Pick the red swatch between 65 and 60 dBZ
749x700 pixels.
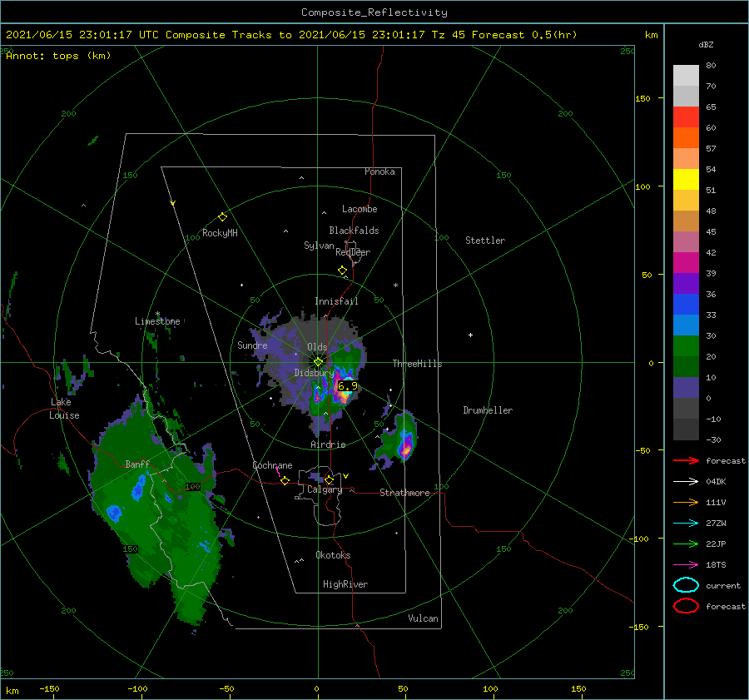tap(686, 117)
